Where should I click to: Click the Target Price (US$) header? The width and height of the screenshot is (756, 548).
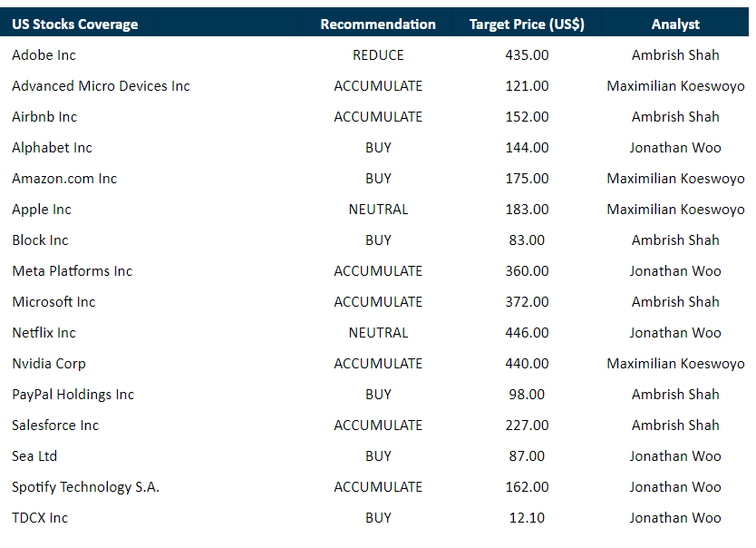pos(527,24)
